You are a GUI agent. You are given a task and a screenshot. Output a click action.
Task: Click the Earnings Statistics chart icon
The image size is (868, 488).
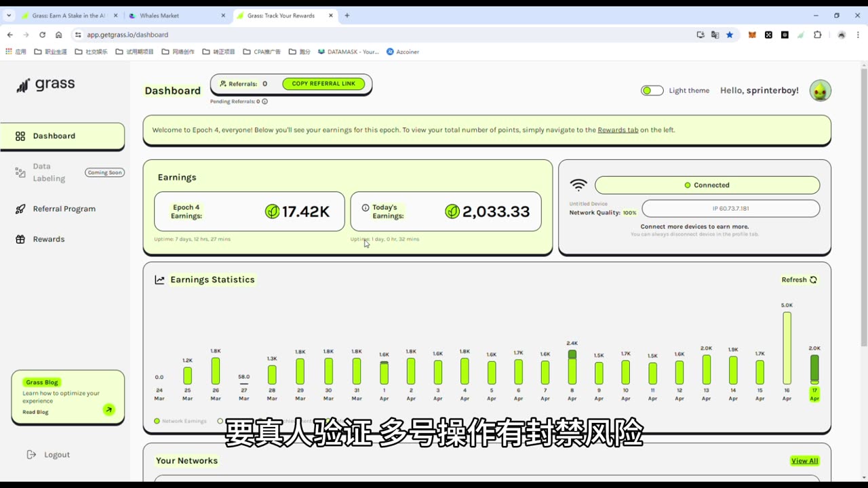(x=160, y=280)
